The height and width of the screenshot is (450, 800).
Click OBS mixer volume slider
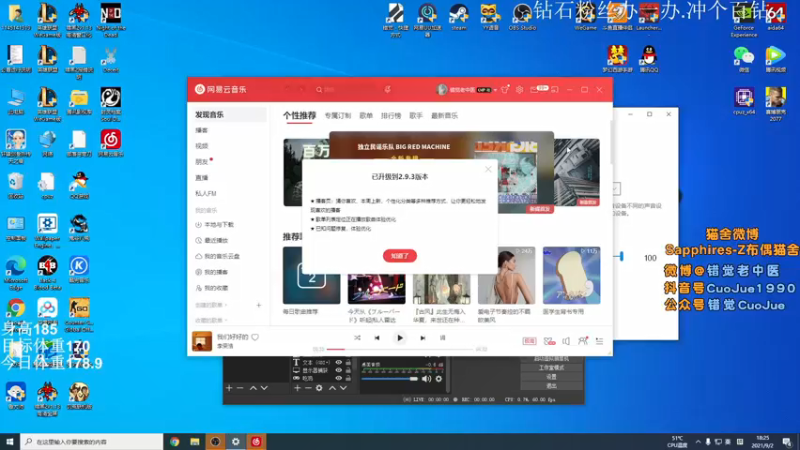tap(390, 379)
